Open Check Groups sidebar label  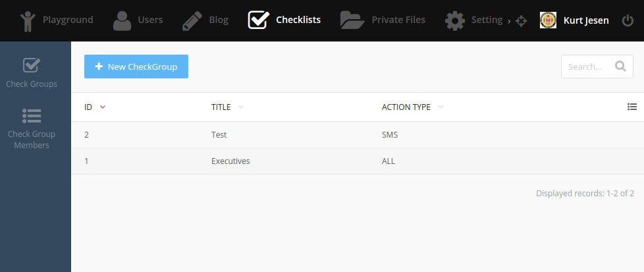(x=32, y=84)
